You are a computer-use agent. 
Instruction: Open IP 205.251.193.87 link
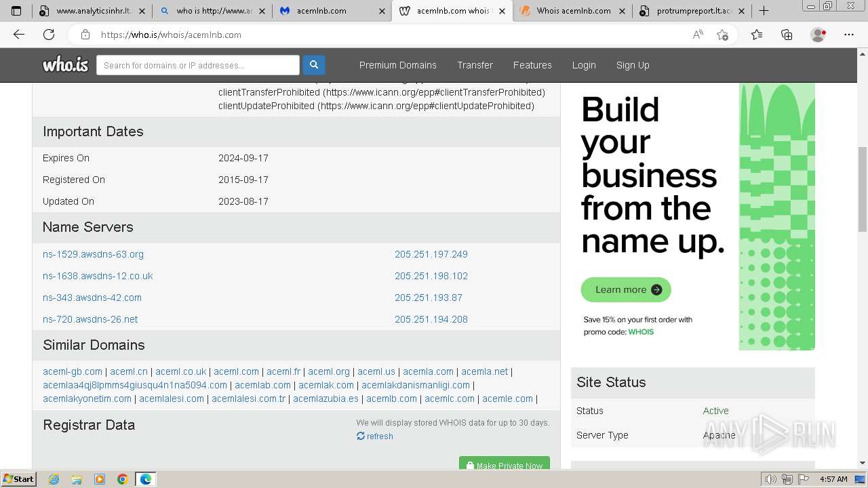429,298
